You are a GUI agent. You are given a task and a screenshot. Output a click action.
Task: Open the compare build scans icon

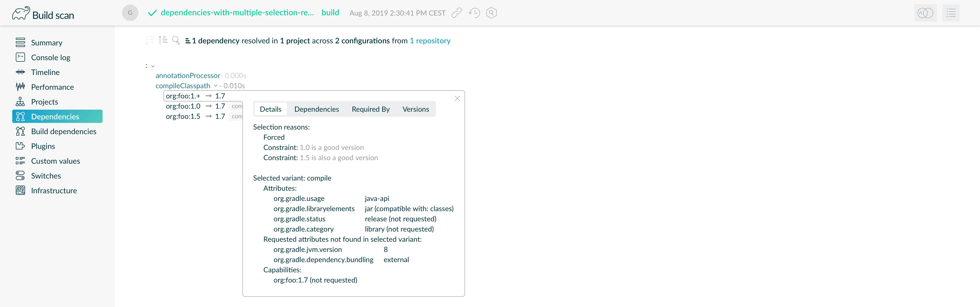coord(925,13)
